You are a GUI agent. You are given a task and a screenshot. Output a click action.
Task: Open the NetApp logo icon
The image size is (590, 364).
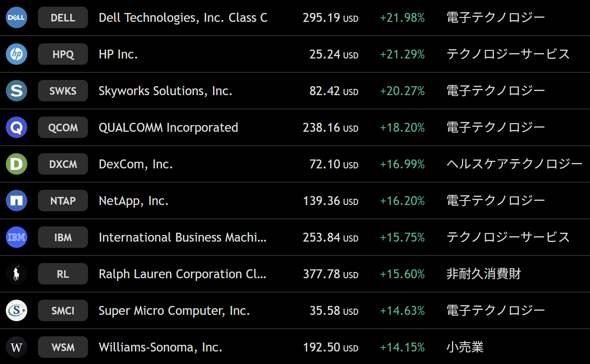click(17, 201)
